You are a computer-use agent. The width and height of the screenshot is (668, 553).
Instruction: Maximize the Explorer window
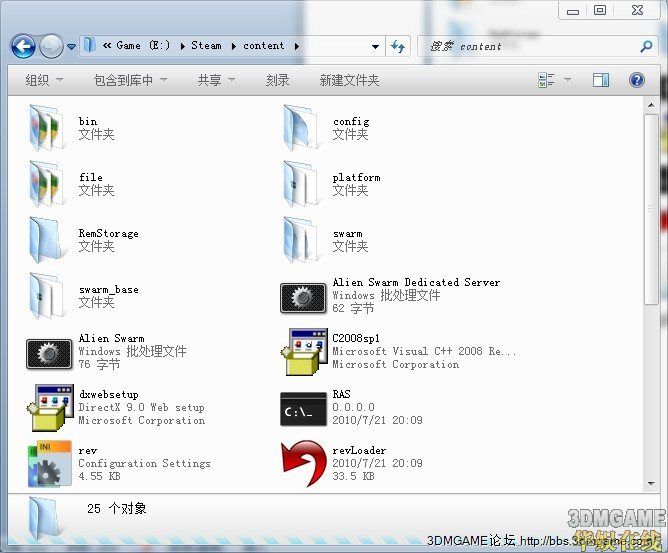click(600, 10)
